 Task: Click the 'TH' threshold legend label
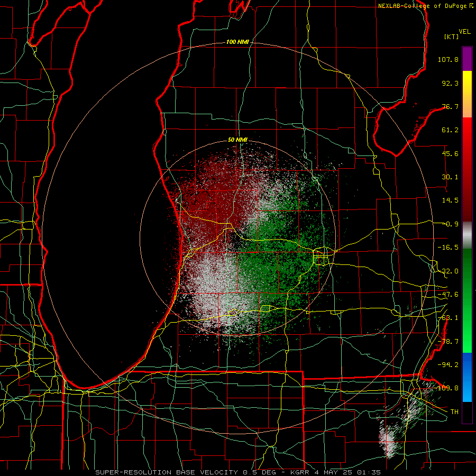(454, 411)
